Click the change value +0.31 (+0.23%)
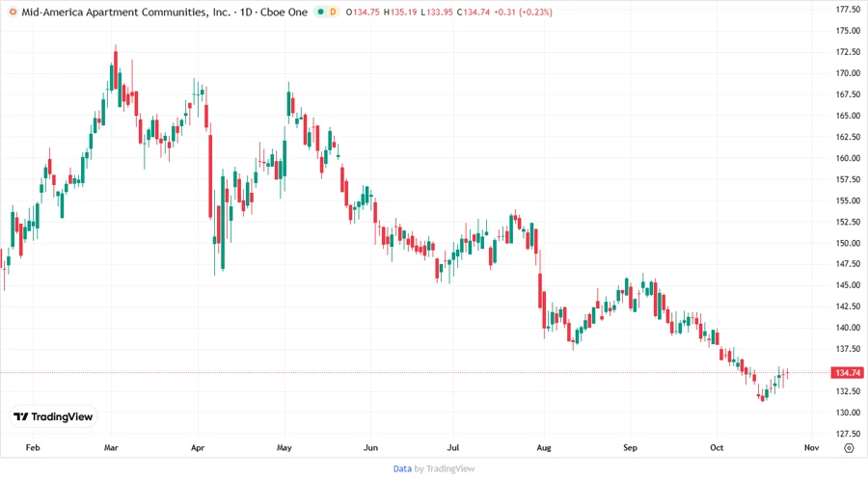868x480 pixels. (523, 12)
